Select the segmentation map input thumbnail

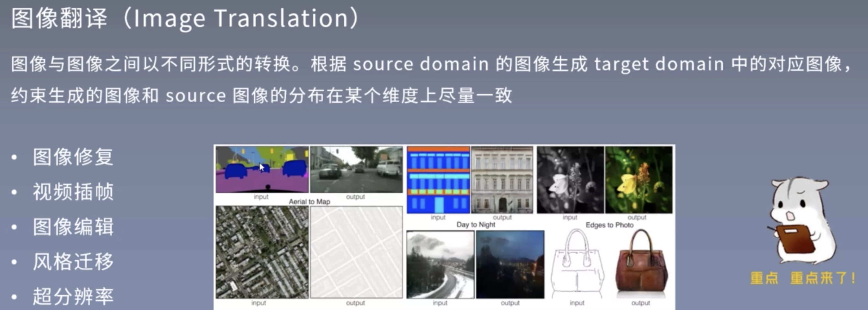point(262,170)
